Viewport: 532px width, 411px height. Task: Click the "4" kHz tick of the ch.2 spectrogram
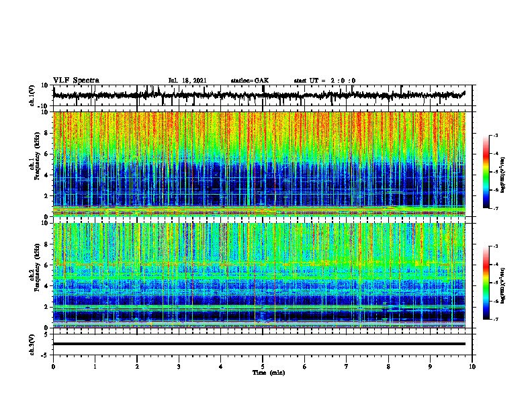(x=47, y=286)
